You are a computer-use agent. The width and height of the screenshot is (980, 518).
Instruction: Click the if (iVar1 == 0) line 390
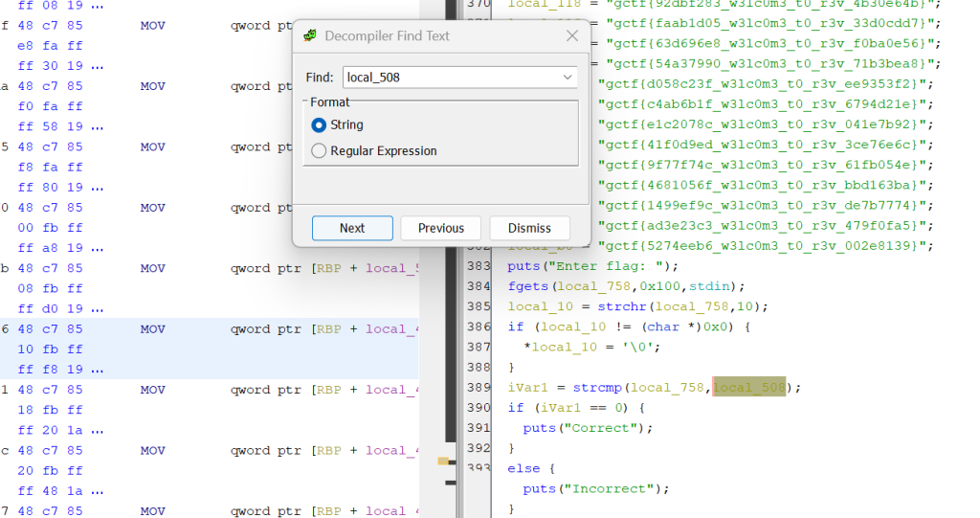[x=576, y=408]
